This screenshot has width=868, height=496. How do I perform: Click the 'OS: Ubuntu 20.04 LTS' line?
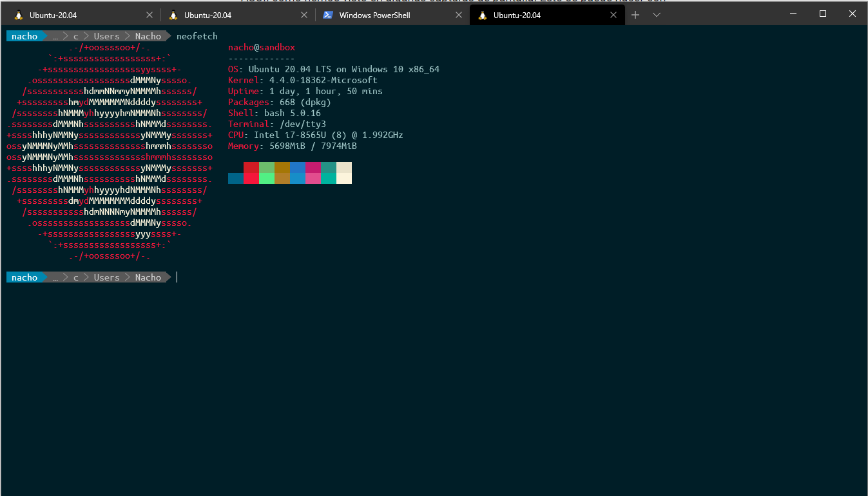coord(334,69)
